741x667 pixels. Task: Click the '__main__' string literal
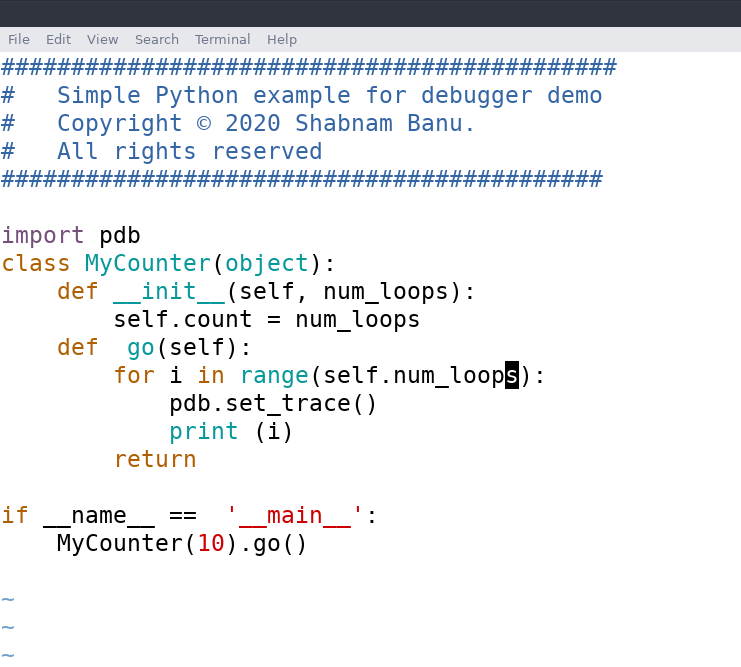(295, 515)
